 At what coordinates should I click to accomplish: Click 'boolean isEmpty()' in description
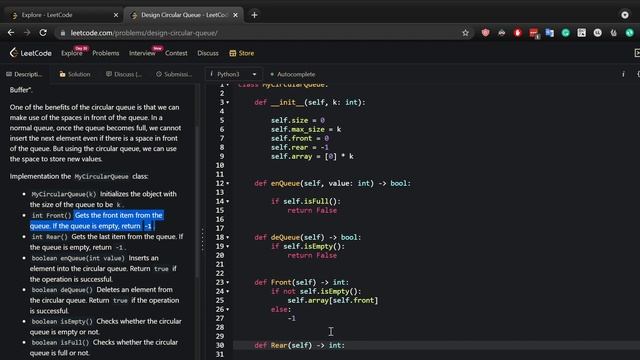(62, 322)
